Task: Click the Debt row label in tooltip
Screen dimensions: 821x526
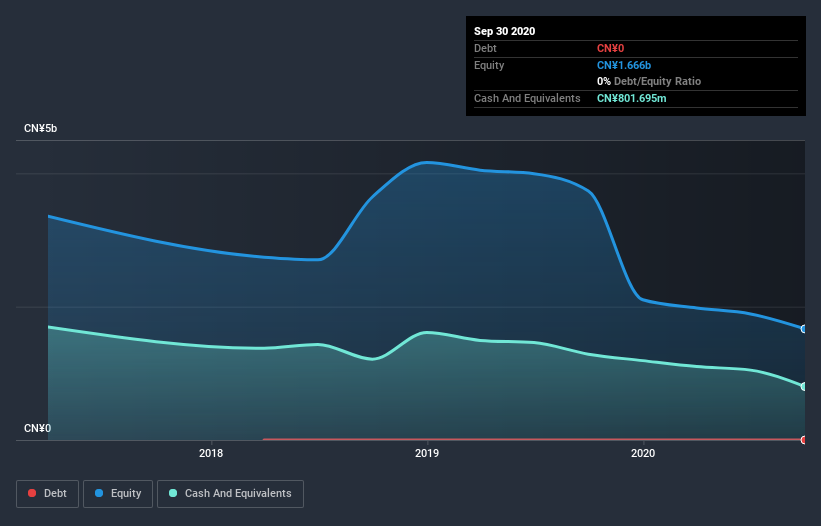Action: [485, 48]
